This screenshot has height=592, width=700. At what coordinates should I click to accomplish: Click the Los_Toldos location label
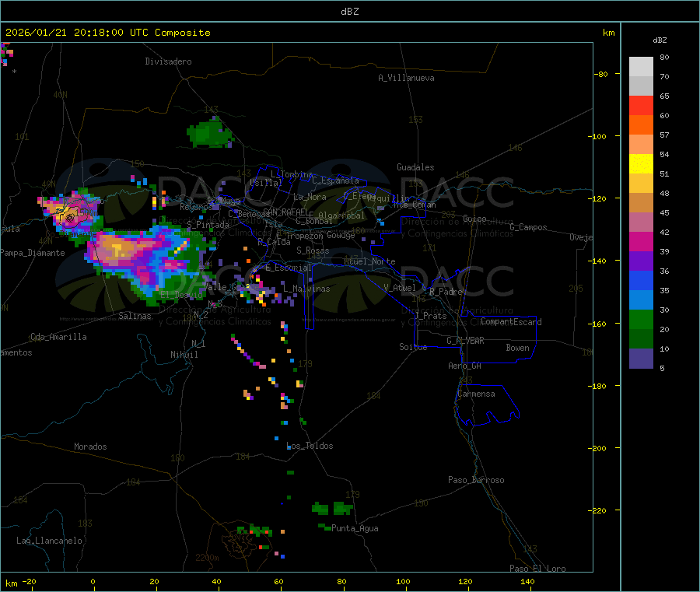point(310,446)
